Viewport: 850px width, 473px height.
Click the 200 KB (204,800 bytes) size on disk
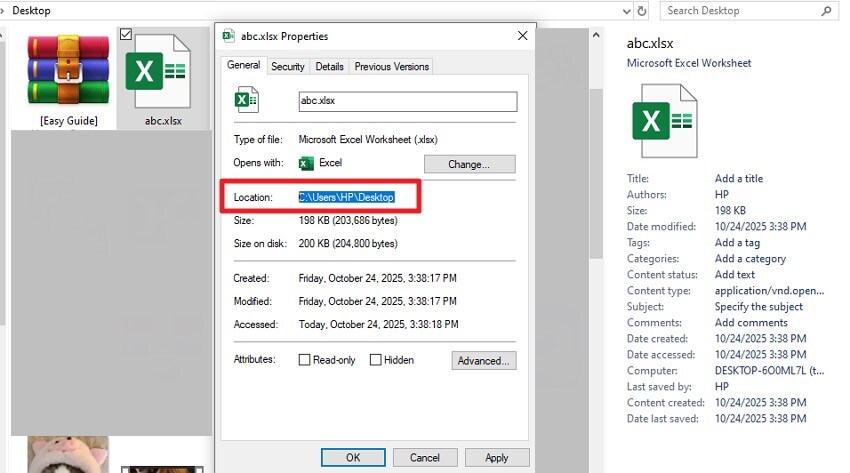coord(348,243)
